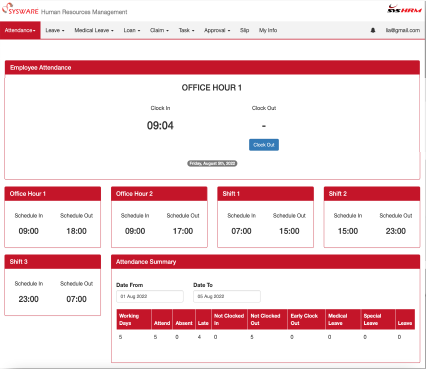
Task: Click the Shift 1 card header
Action: [265, 194]
